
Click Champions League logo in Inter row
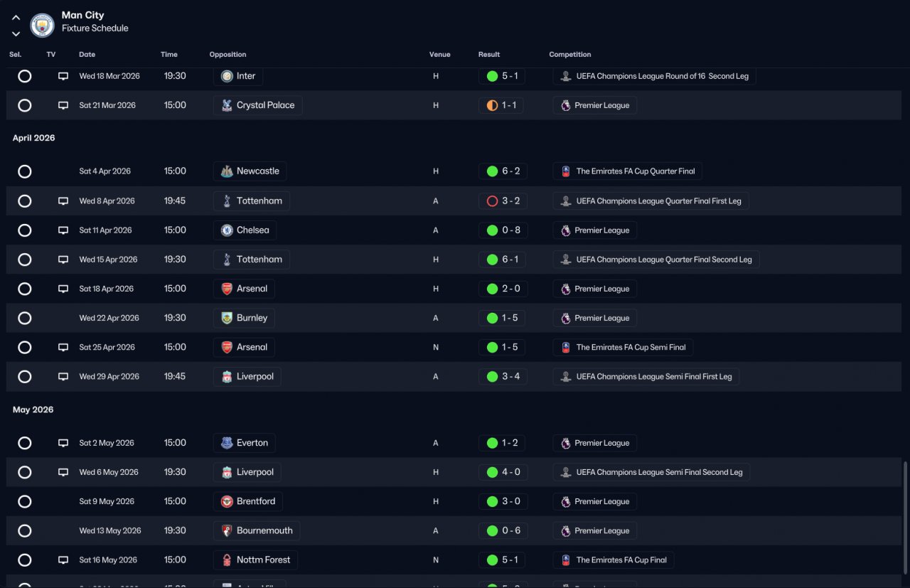pyautogui.click(x=566, y=76)
